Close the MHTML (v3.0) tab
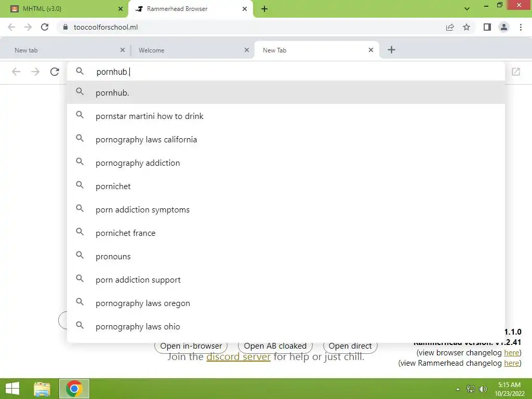The height and width of the screenshot is (399, 532). (121, 9)
